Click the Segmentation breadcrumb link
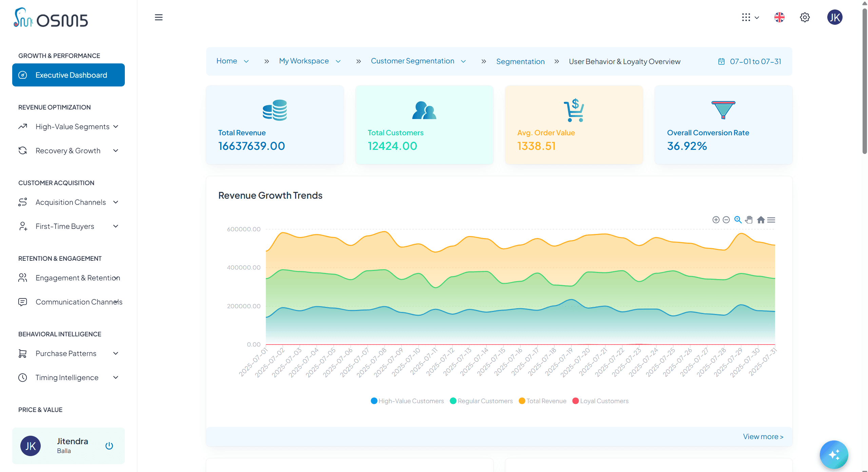 tap(520, 61)
